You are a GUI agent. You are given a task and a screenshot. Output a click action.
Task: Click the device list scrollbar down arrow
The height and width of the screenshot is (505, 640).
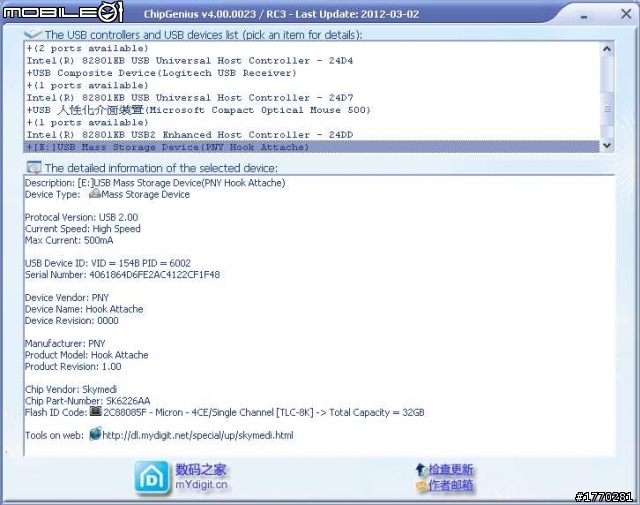pos(607,145)
